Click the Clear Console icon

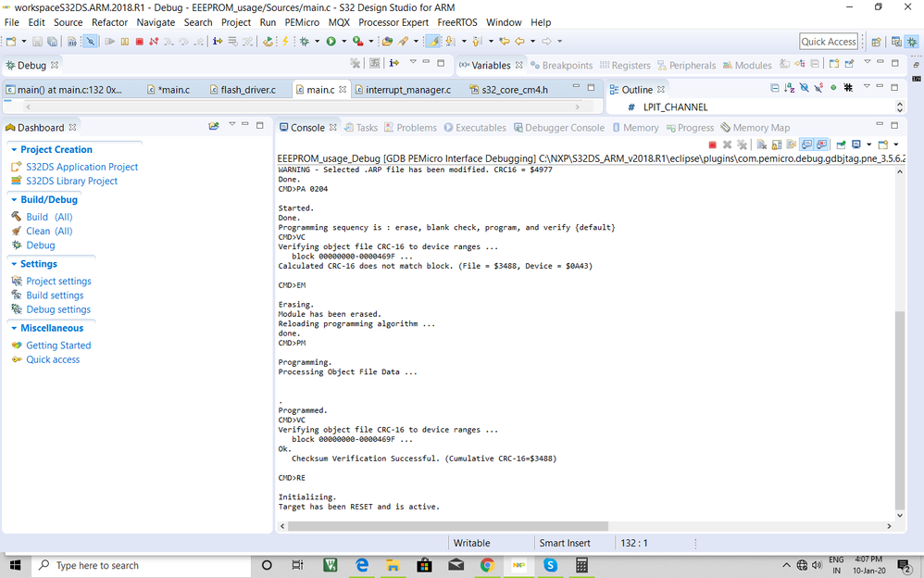click(761, 144)
